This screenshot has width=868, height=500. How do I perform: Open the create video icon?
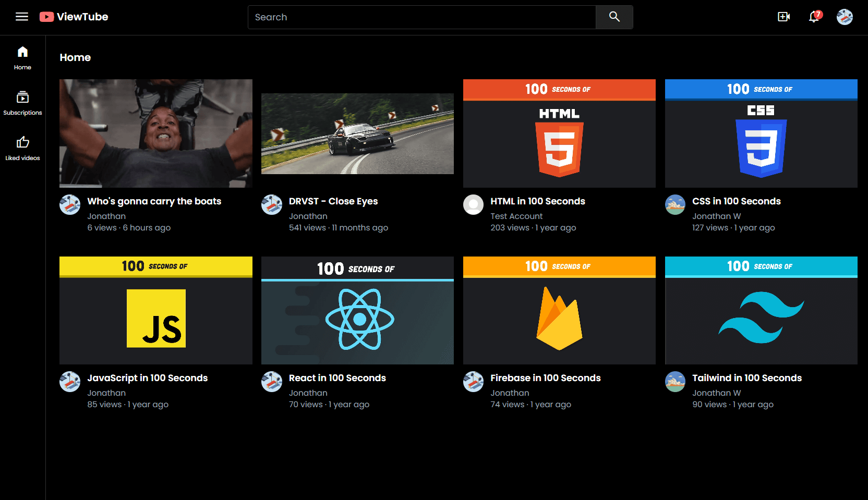click(x=783, y=17)
